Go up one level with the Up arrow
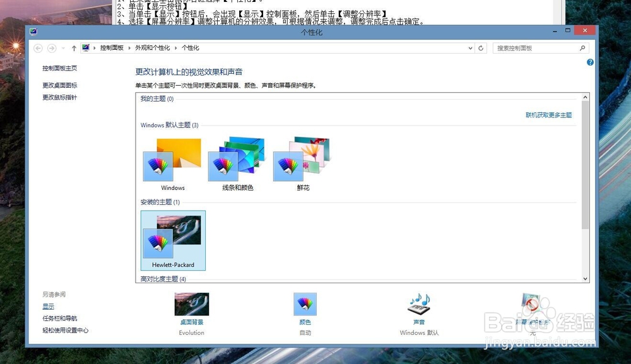Viewport: 631px width, 364px height. (74, 49)
